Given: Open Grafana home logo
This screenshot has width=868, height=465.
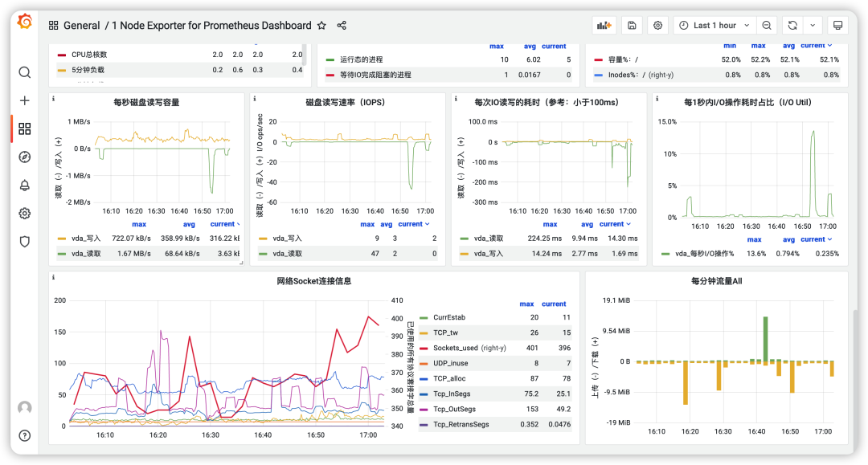Looking at the screenshot, I should 24,22.
